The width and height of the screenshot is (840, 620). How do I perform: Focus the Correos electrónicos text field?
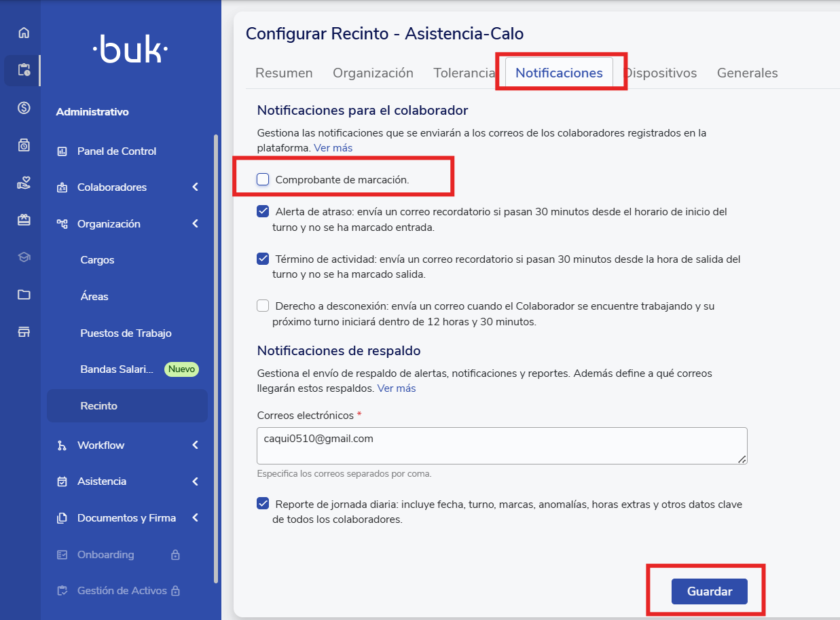tap(501, 445)
